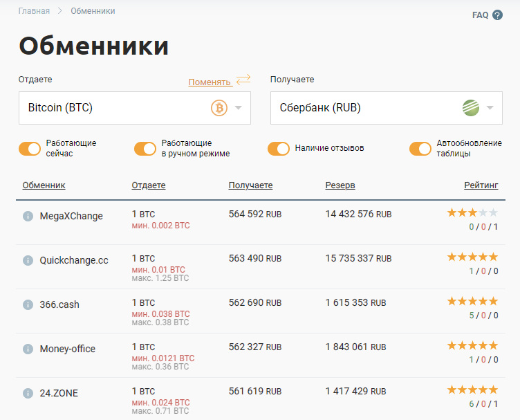Click reserve value 1 843 061 RUB
520x420 pixels.
(x=356, y=347)
